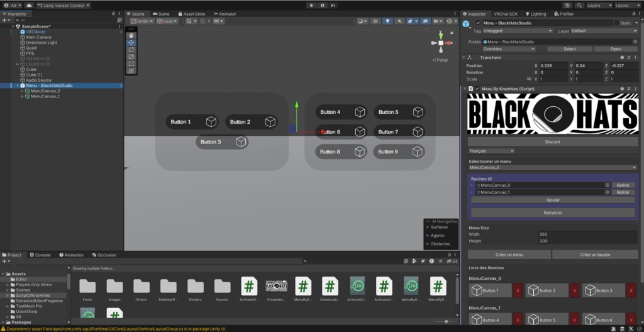Click Retirer next to MenuCanvas_1
Screen dimensions: 644x332
point(623,192)
